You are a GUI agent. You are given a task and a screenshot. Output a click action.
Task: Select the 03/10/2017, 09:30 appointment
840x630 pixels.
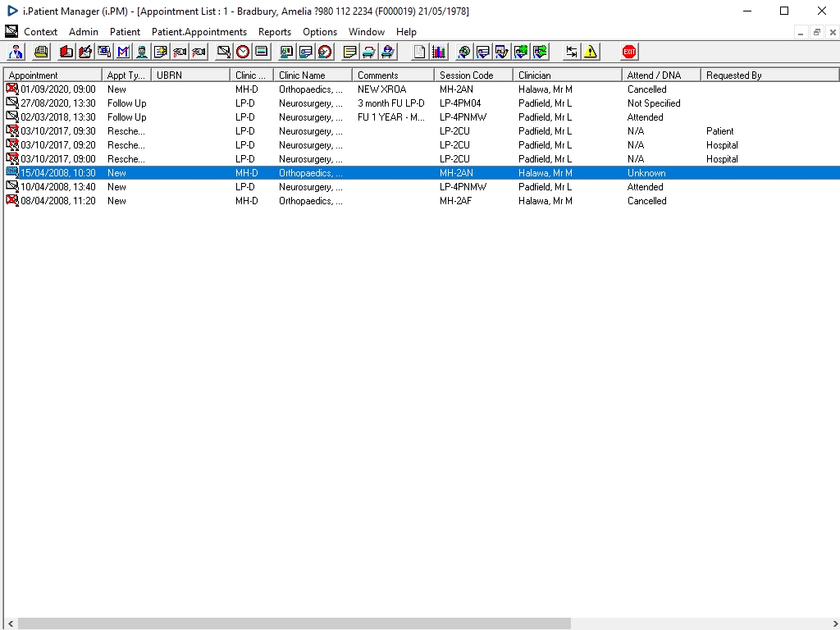coord(422,130)
